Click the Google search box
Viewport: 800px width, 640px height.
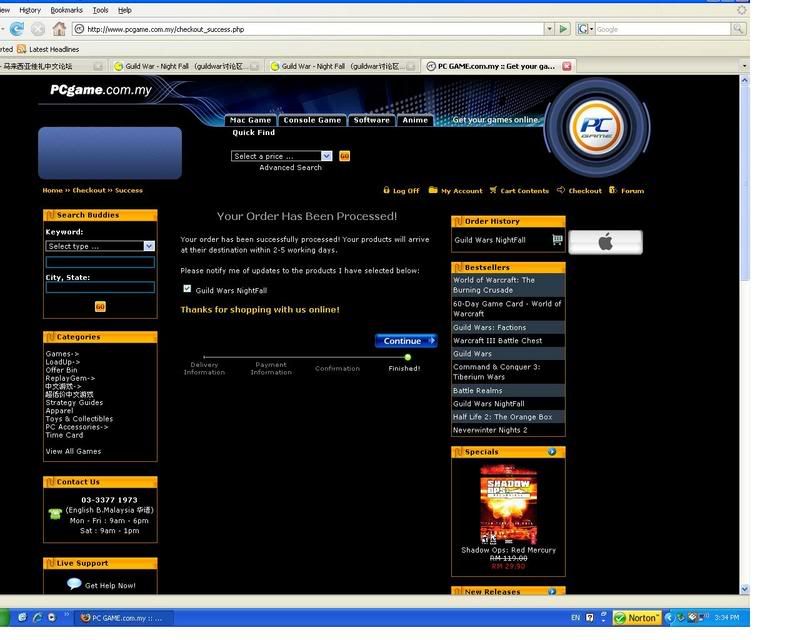[663, 29]
